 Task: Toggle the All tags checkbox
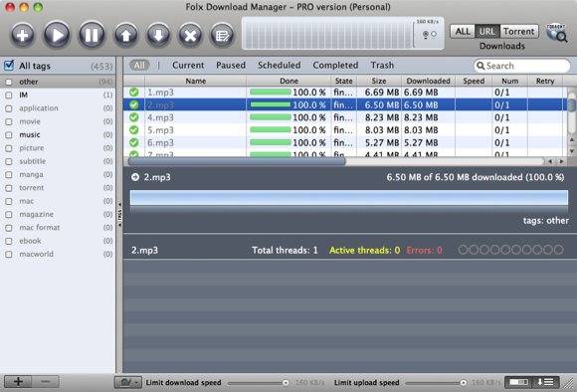point(9,66)
